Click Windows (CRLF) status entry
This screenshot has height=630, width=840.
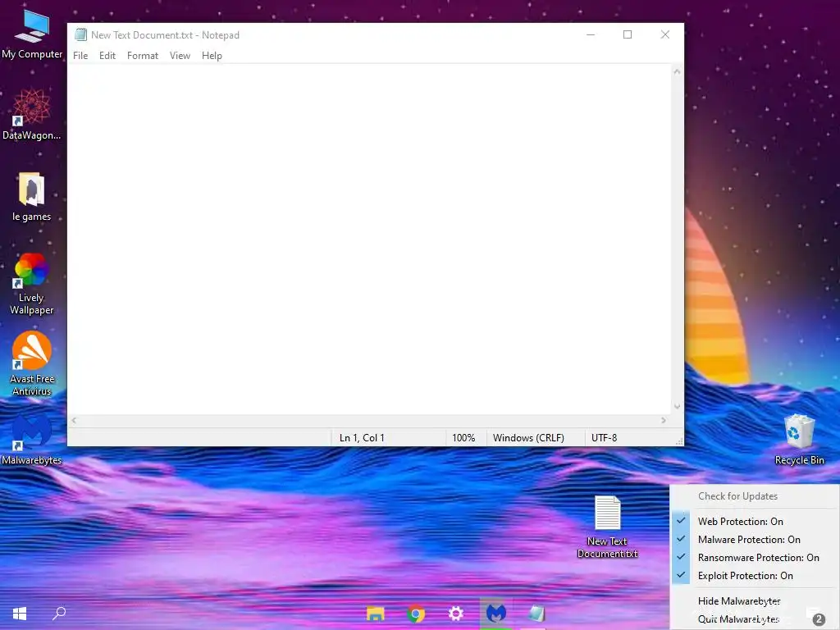(x=528, y=438)
